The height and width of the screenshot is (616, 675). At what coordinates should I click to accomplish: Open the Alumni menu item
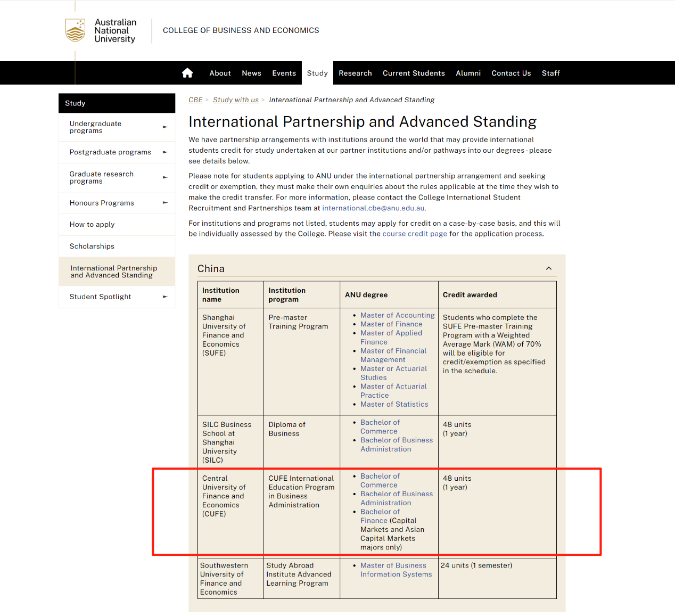click(468, 73)
